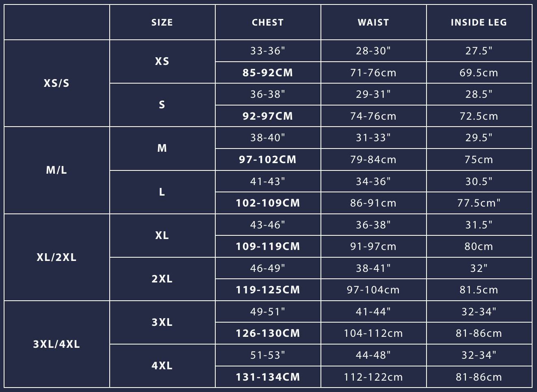Select the 112-122cm waist cell
The image size is (537, 392).
pos(373,377)
